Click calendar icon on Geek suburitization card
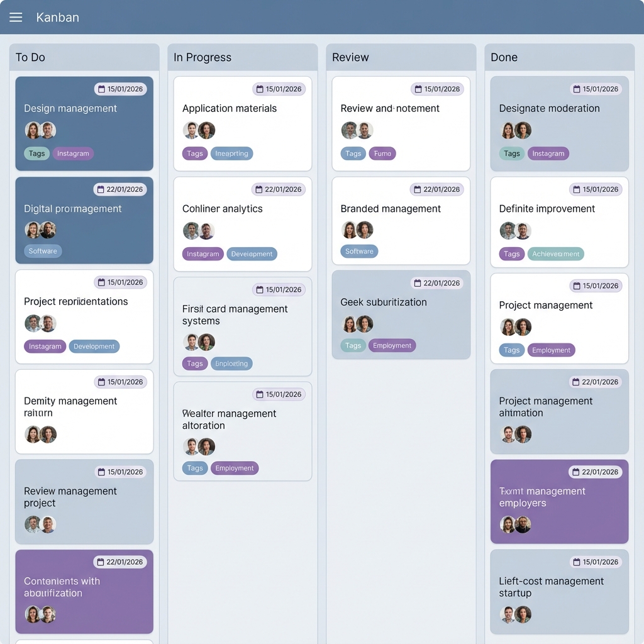The image size is (644, 644). [418, 283]
